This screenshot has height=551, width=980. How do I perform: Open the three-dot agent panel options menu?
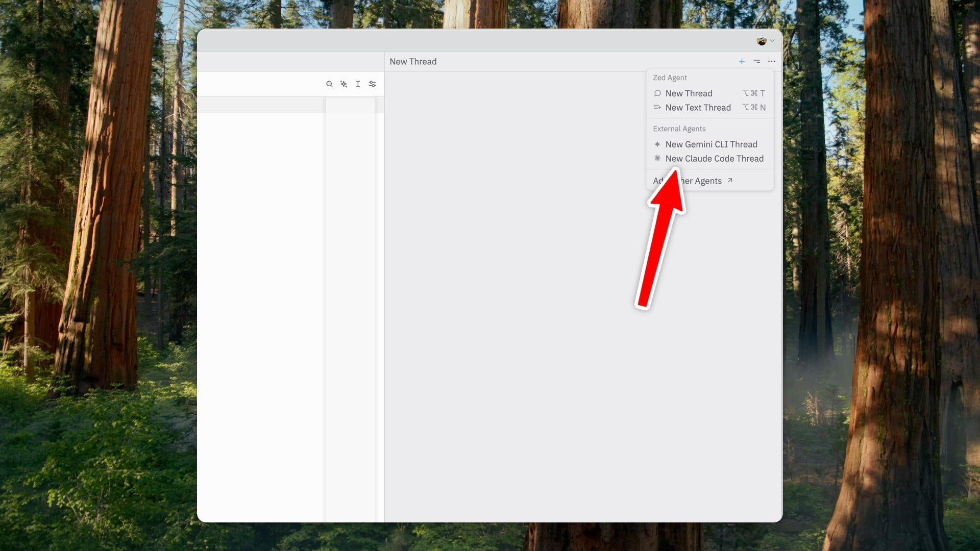(772, 61)
